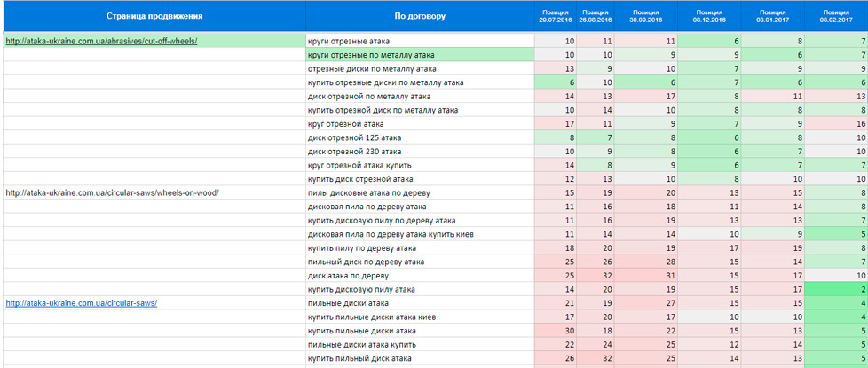Select 26.08.2016 value 7 for 'диск отрезной 125 атака'

point(596,137)
